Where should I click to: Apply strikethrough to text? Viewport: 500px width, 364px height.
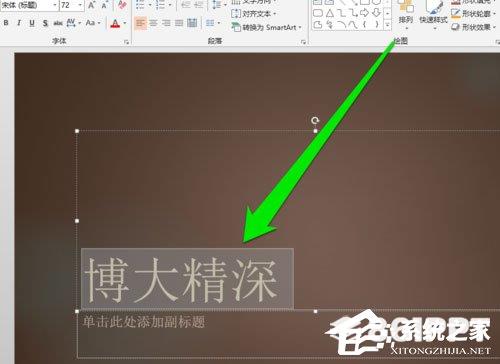point(58,23)
